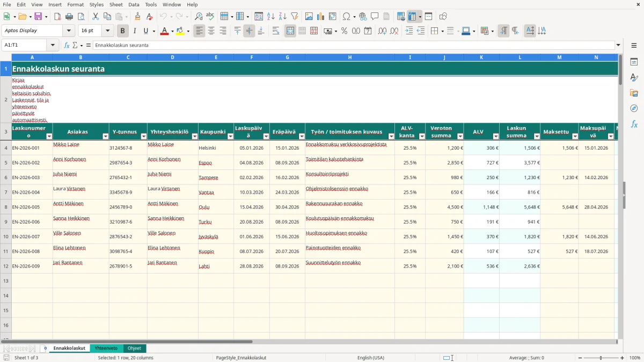The image size is (644, 362).
Task: Click the Copy icon
Action: (x=107, y=17)
